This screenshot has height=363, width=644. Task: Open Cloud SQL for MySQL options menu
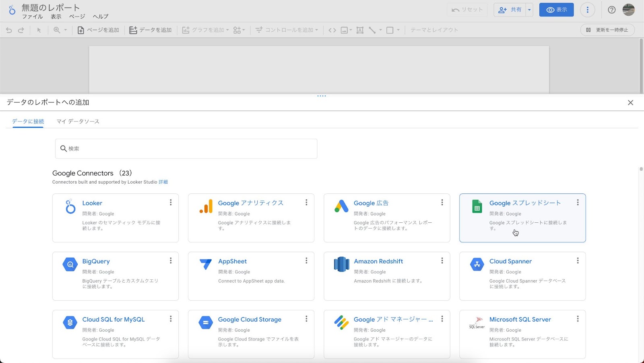(x=171, y=319)
